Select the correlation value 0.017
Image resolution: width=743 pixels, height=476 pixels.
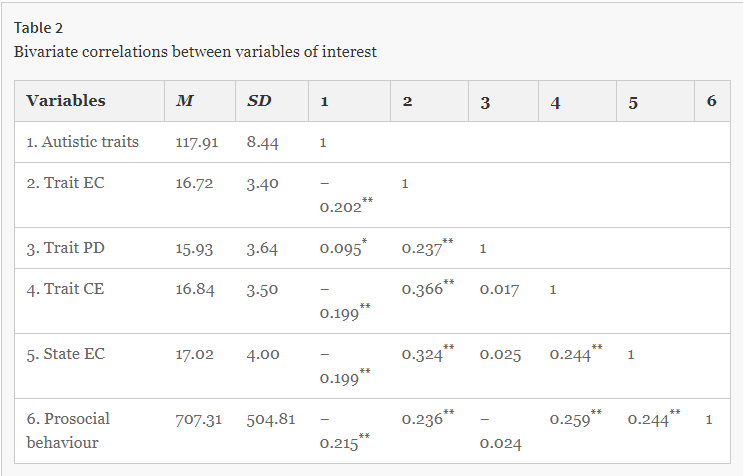click(x=500, y=289)
